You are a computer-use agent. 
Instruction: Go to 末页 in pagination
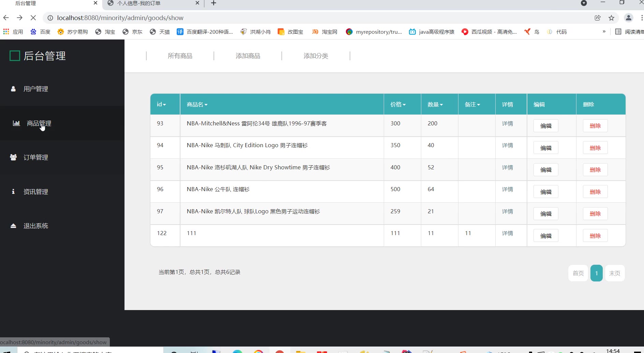615,273
